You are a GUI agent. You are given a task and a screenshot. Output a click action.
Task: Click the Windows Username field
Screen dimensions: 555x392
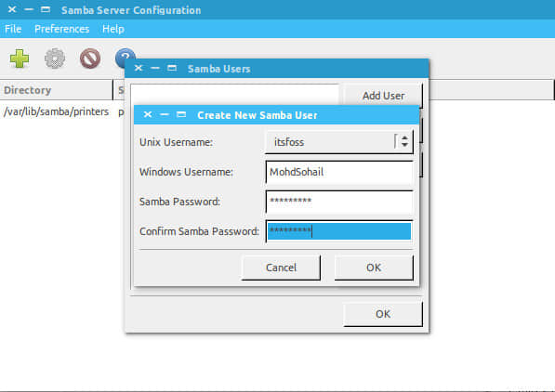(339, 172)
